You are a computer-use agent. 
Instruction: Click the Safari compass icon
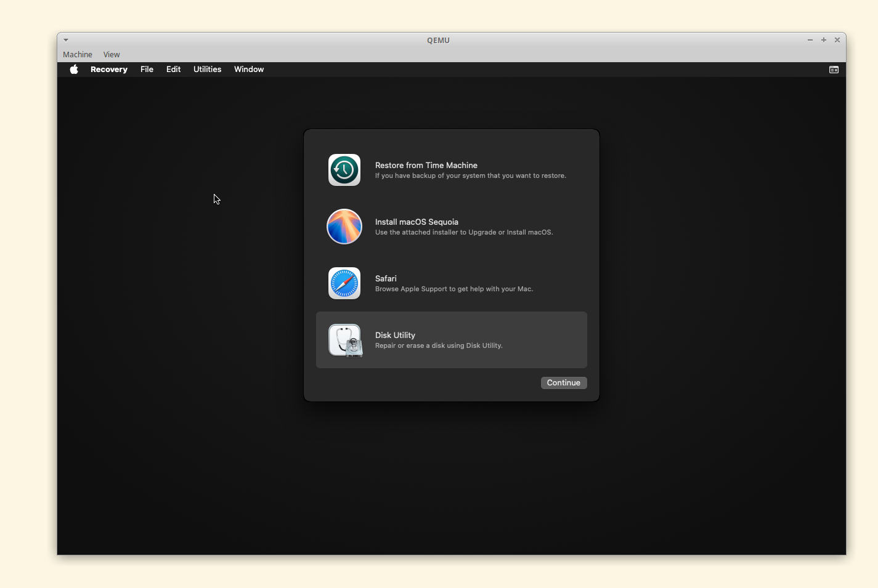tap(344, 283)
